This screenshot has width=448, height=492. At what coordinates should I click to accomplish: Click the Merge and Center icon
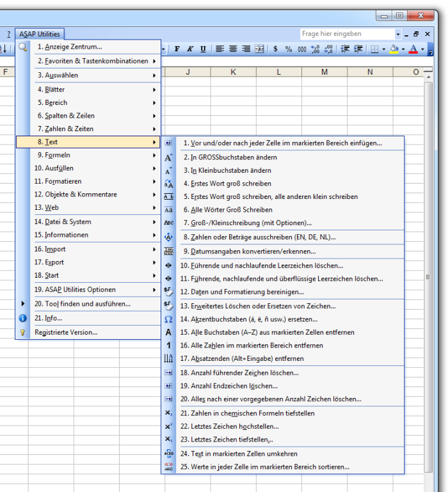click(x=259, y=49)
